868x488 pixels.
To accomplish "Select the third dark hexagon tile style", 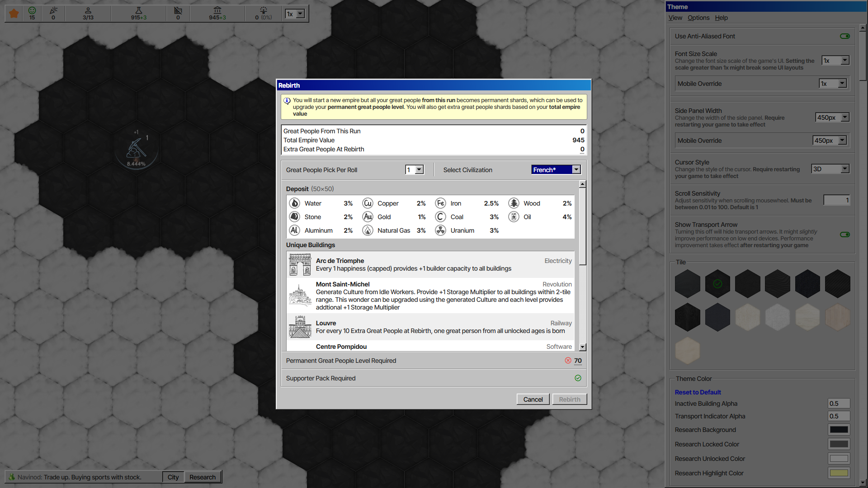I will (x=748, y=284).
